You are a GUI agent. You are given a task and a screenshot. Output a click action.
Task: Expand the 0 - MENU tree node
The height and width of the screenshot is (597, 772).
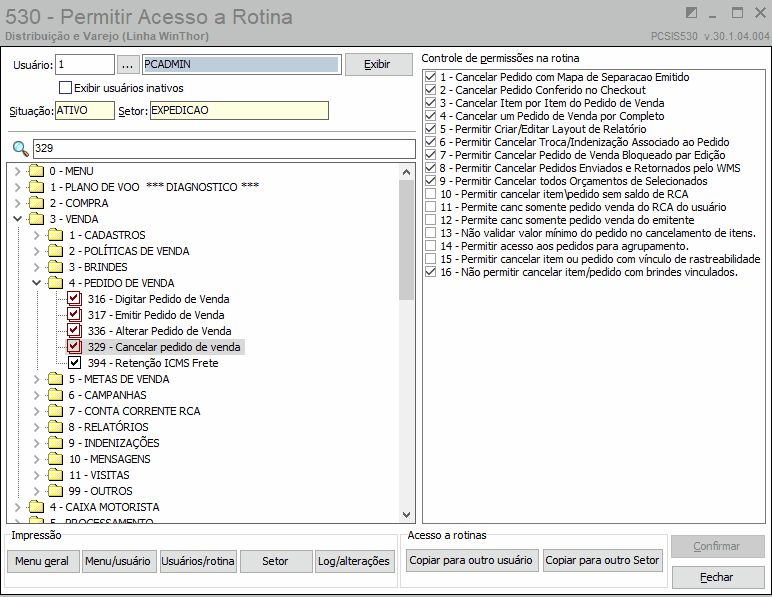point(18,171)
